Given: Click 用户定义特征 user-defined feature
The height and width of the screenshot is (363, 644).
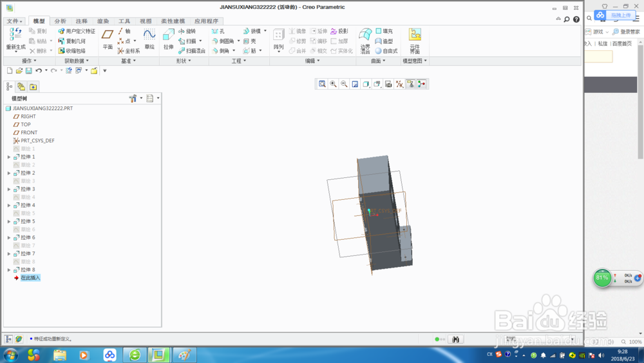Looking at the screenshot, I should 77,31.
